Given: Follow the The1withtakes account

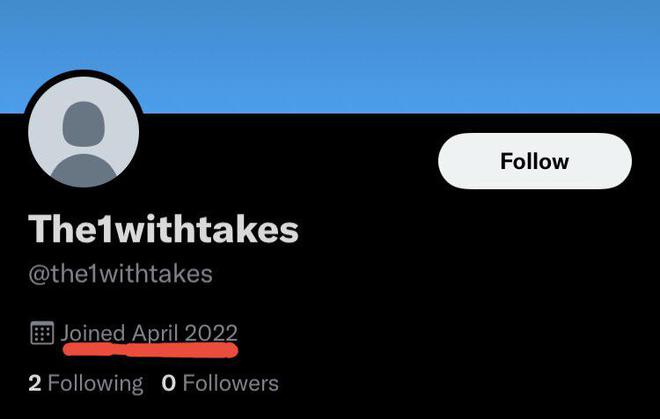Looking at the screenshot, I should click(x=535, y=161).
